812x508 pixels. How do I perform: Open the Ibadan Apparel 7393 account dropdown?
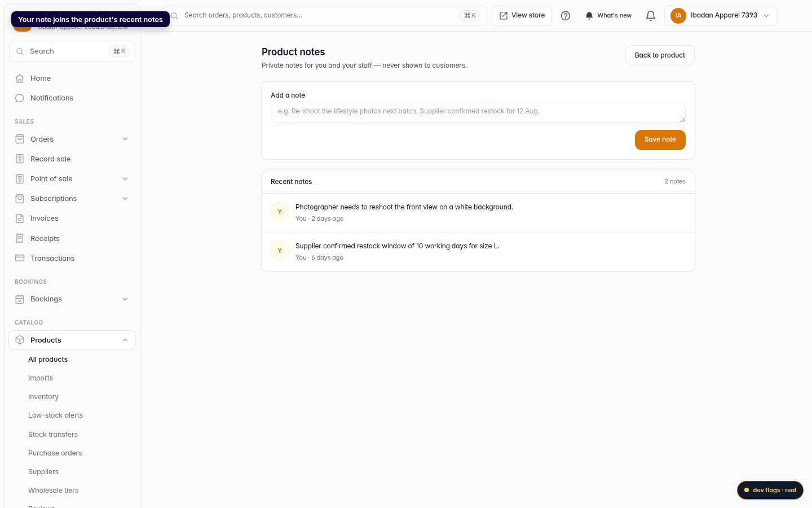721,16
